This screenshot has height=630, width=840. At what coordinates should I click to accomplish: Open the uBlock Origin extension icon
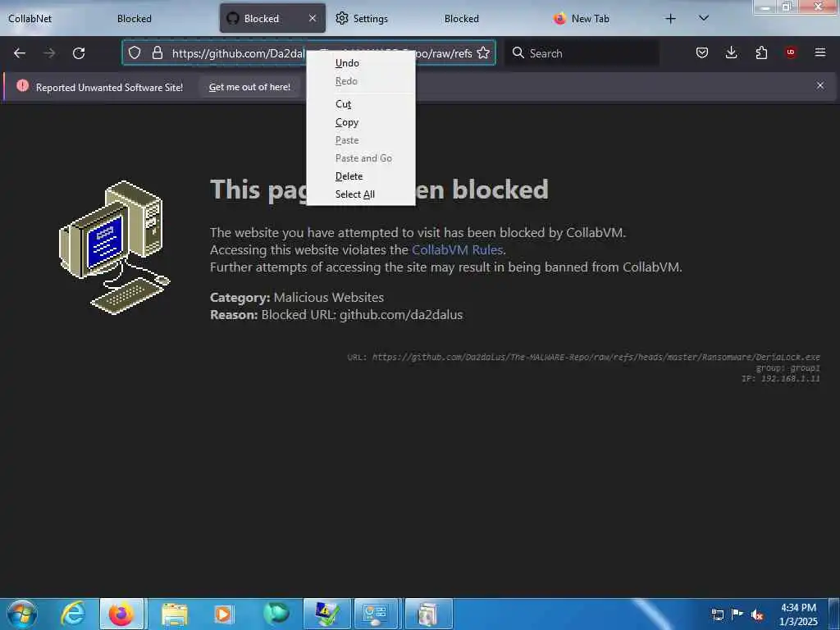[x=791, y=52]
